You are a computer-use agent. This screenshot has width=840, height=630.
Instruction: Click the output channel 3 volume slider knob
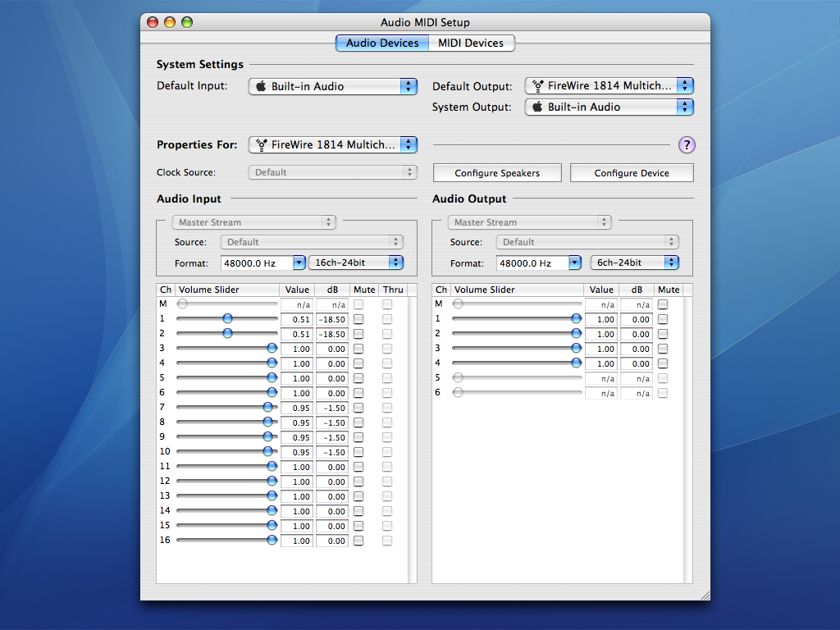pos(577,348)
